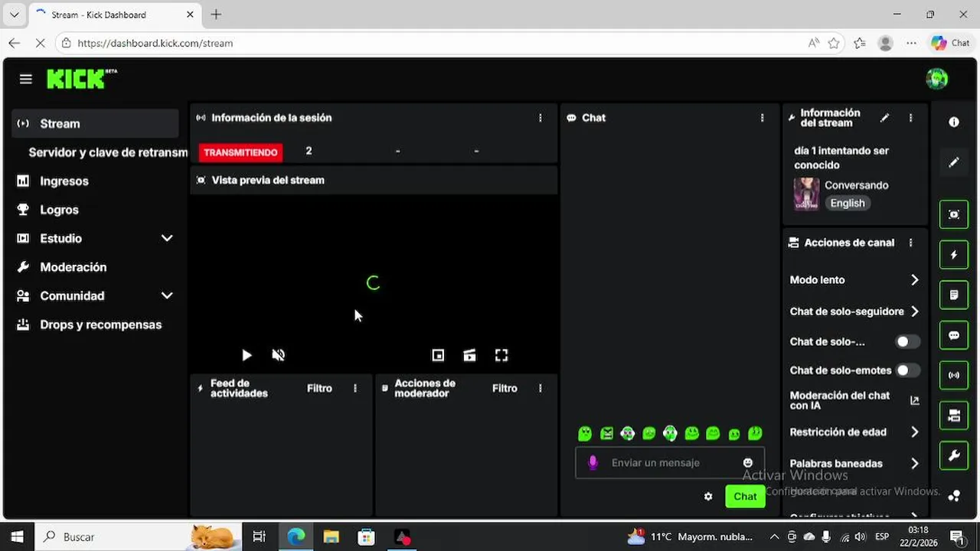980x551 pixels.
Task: Toggle picture-in-picture on stream preview
Action: tap(438, 355)
